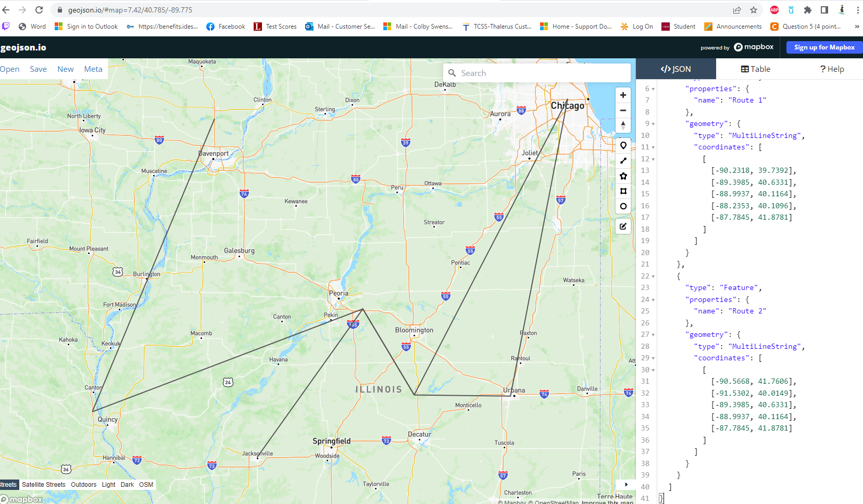The width and height of the screenshot is (863, 504).
Task: Collapse JSON fold at line 27
Action: (x=653, y=335)
